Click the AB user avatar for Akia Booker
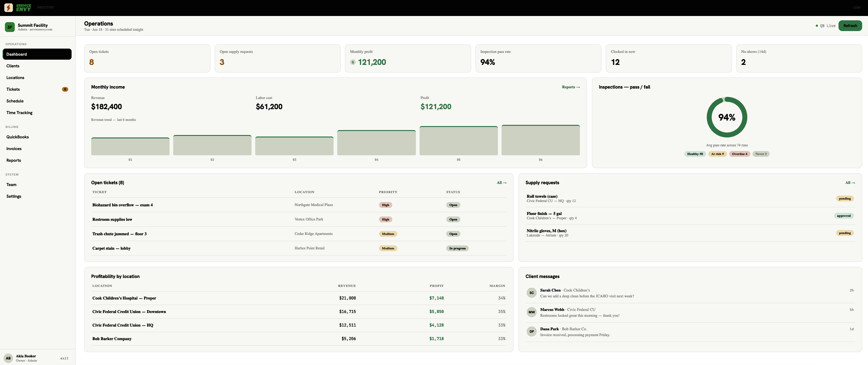This screenshot has width=868, height=365. (8, 358)
